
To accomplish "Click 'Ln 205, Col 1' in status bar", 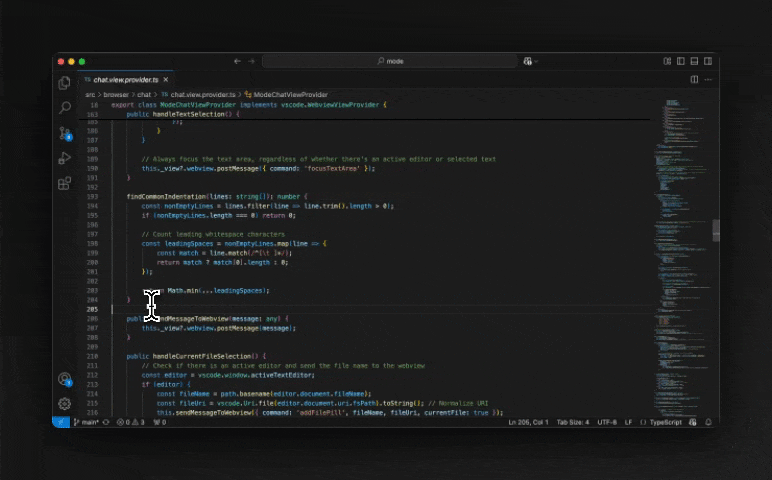I will (528, 422).
